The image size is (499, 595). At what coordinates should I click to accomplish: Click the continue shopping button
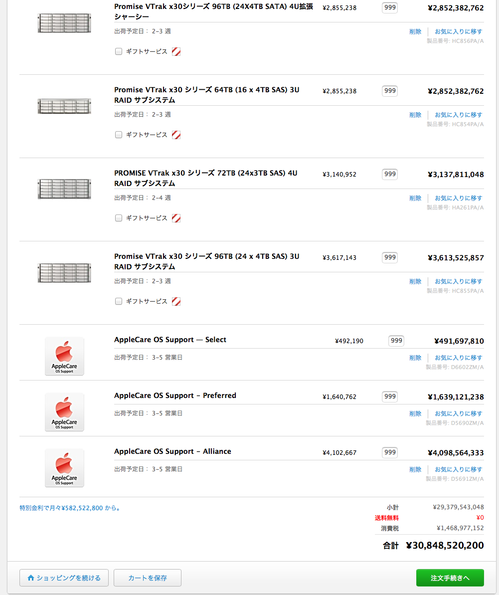tap(64, 578)
